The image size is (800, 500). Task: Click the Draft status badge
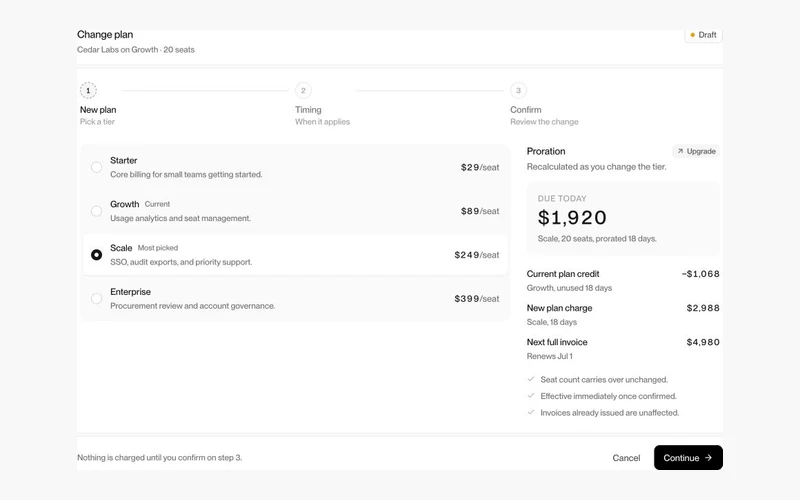click(x=704, y=35)
